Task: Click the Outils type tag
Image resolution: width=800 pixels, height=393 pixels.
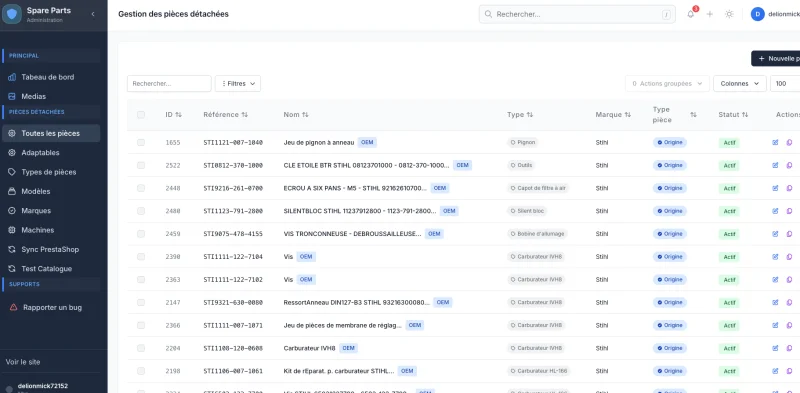Action: (522, 165)
